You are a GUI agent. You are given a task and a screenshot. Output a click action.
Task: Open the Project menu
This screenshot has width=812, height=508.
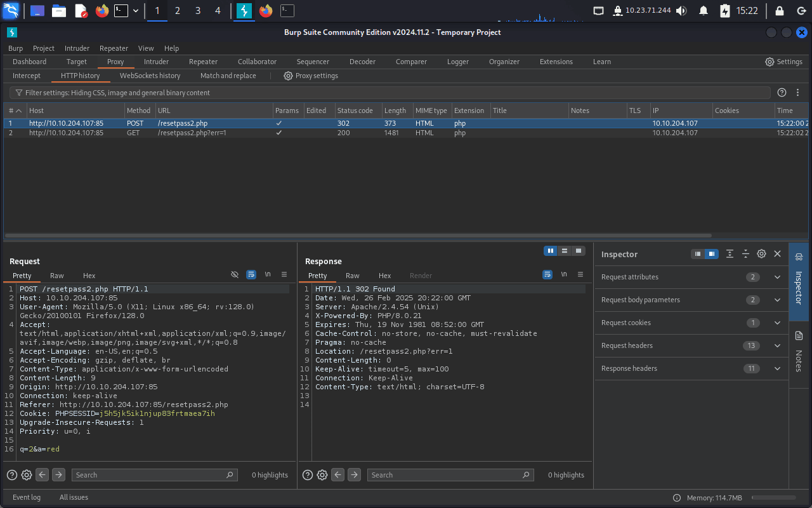click(x=44, y=48)
